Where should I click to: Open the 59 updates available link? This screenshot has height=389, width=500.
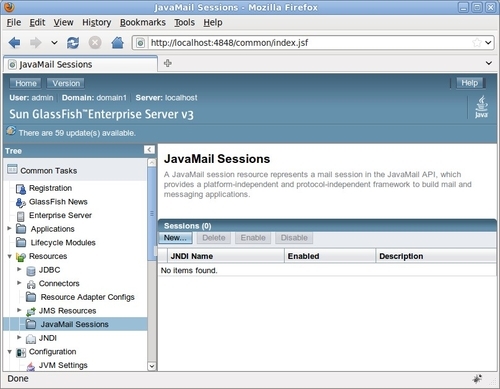pos(77,133)
